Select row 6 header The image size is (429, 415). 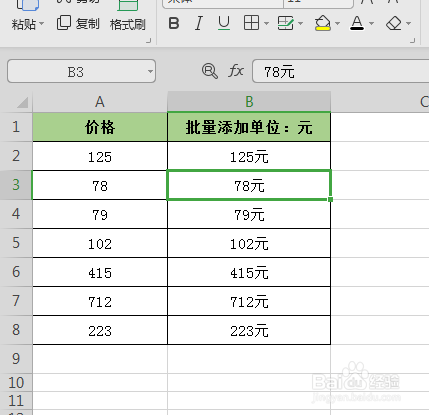tap(16, 272)
